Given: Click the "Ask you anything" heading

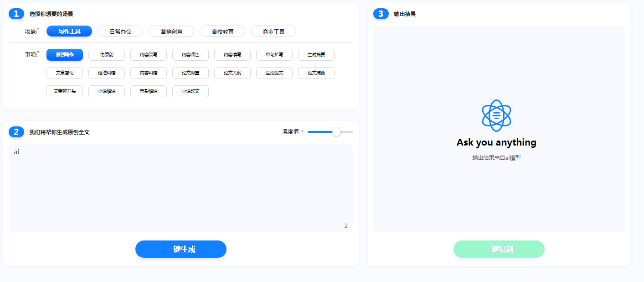Looking at the screenshot, I should click(496, 142).
